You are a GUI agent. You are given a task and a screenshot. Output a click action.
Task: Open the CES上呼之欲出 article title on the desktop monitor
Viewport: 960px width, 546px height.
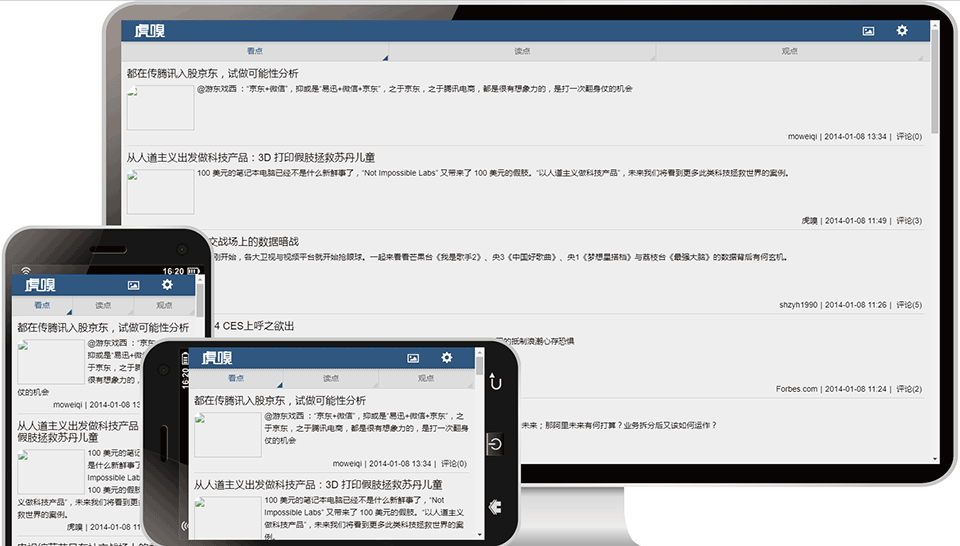point(253,326)
